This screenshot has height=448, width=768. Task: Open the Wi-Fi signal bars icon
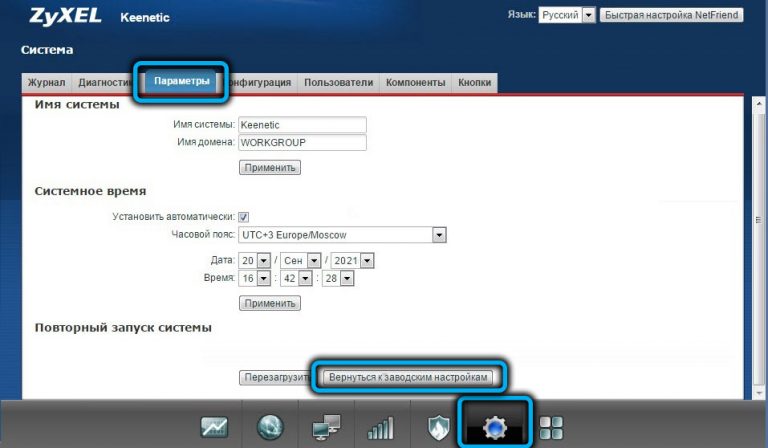pos(381,428)
